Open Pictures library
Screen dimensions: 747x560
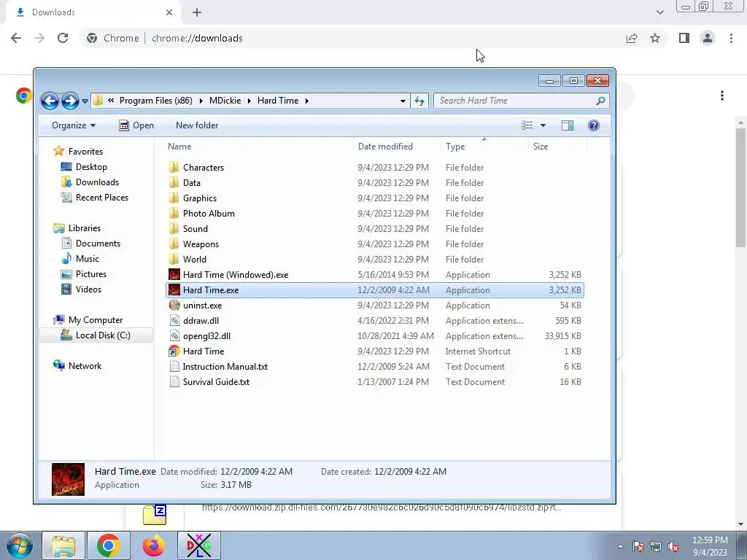point(83,274)
